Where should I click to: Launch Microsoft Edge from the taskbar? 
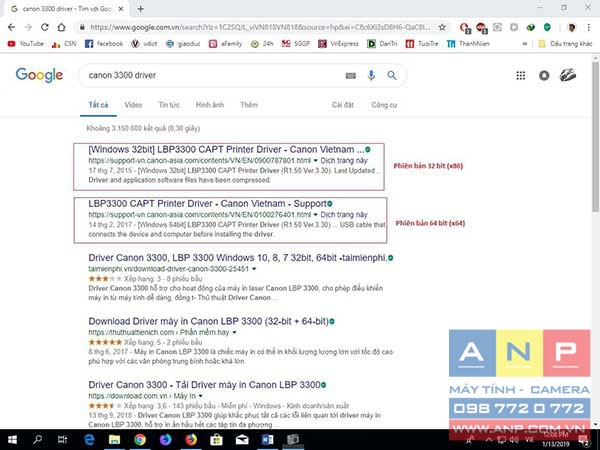coord(89,440)
